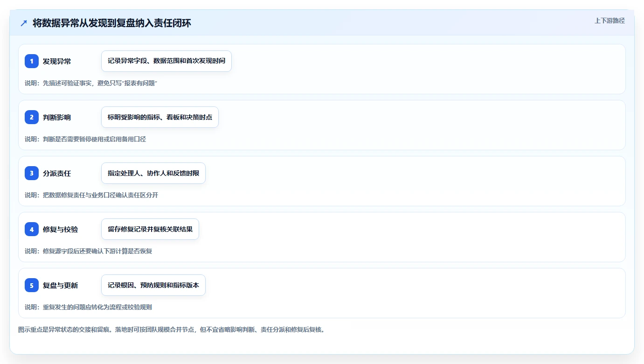Click the 指定处理人、协作人和反馈时限 box
This screenshot has height=364, width=644.
[153, 173]
